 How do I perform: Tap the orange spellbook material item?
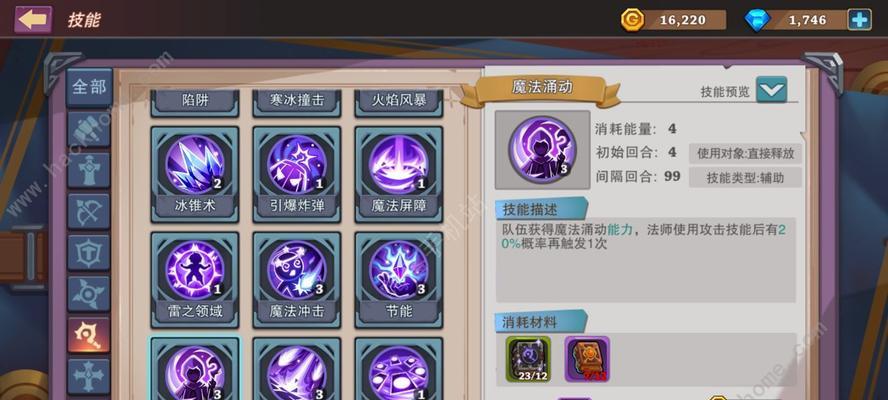(x=587, y=359)
